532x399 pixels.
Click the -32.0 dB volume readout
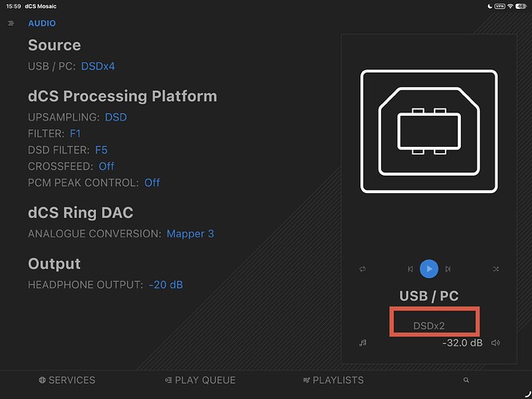[x=463, y=342]
